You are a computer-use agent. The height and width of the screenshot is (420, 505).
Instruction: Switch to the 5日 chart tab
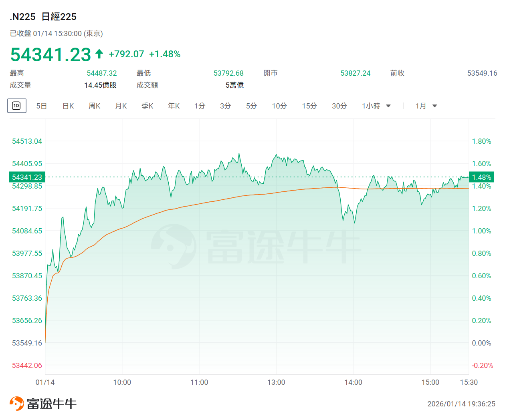click(x=42, y=106)
